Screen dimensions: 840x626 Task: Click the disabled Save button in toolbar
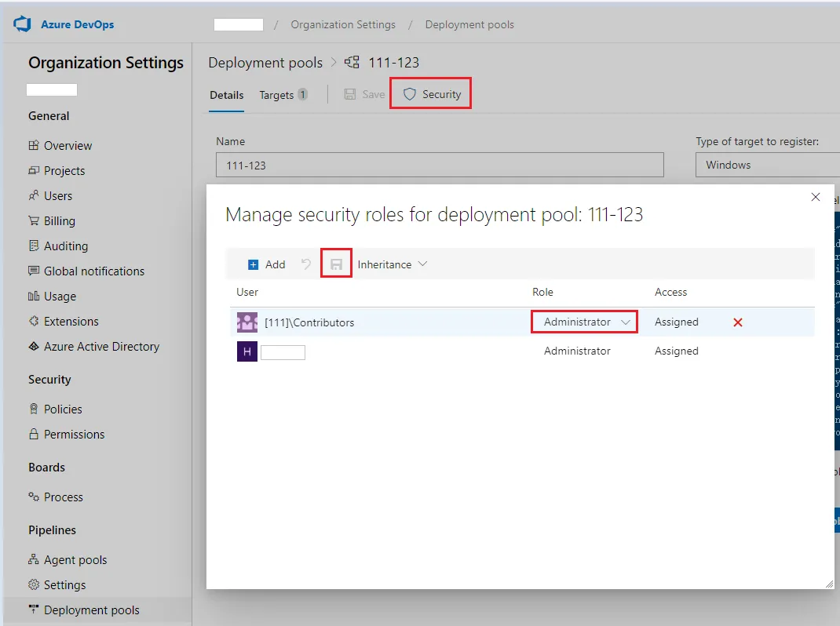click(x=364, y=95)
